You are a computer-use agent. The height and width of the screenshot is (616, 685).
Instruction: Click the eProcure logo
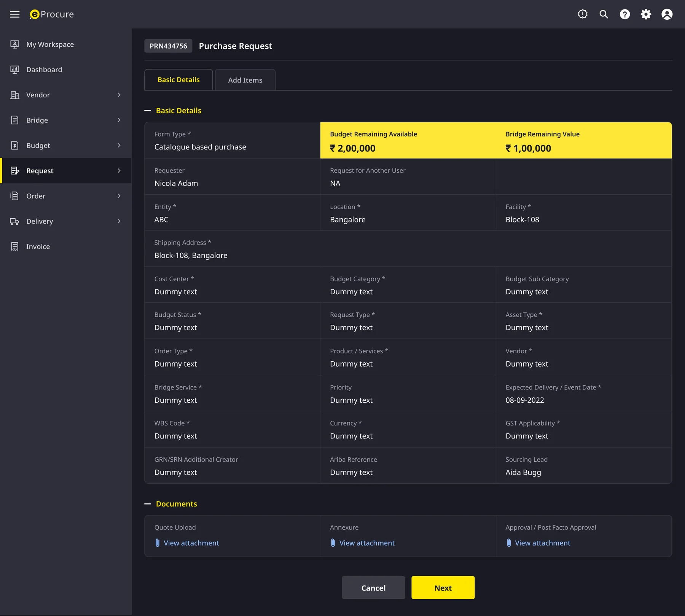coord(52,14)
